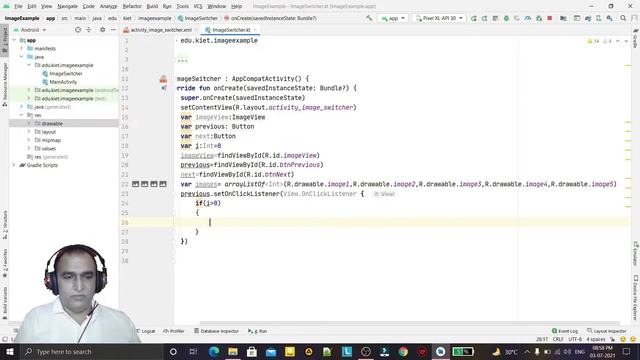Click the Search Everywhere magnifier icon

coord(623,18)
